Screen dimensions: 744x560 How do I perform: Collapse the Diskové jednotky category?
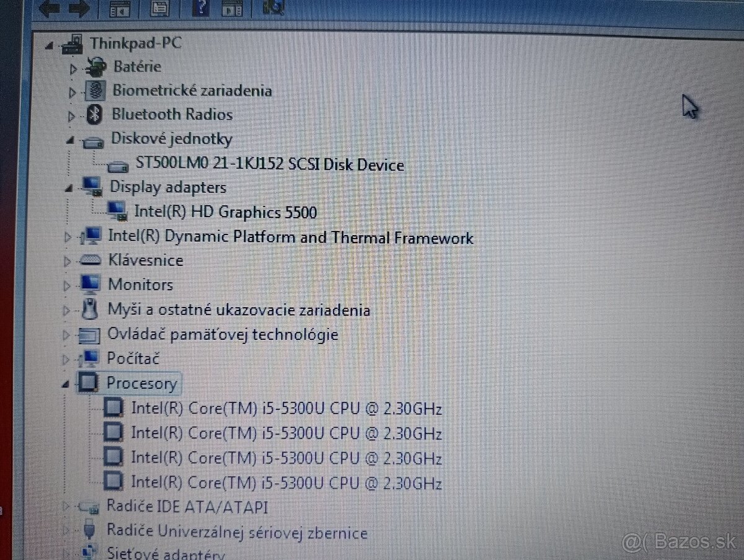(x=68, y=140)
